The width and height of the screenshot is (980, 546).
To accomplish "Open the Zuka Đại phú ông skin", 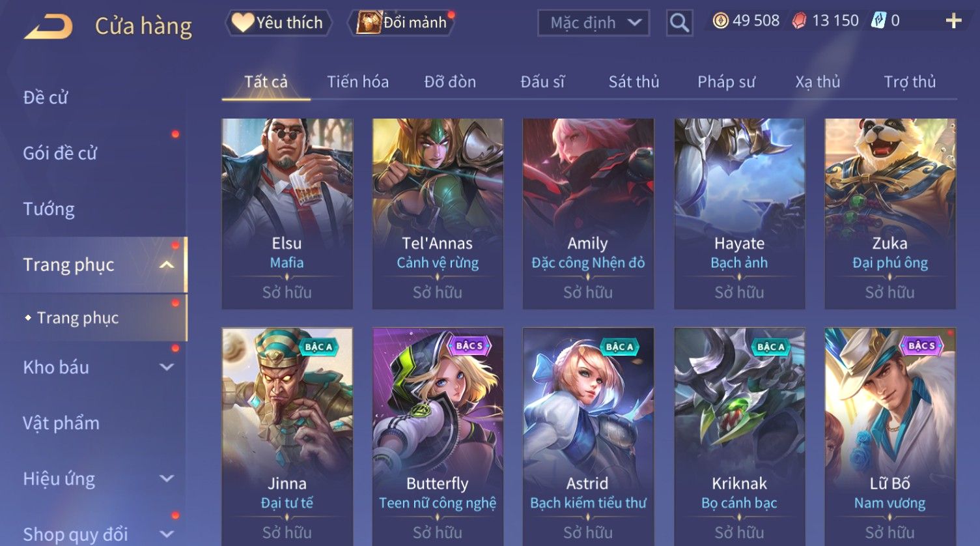I will (x=890, y=214).
